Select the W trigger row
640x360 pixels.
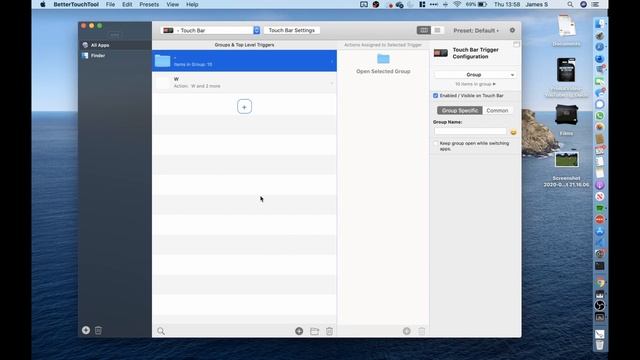tap(244, 82)
